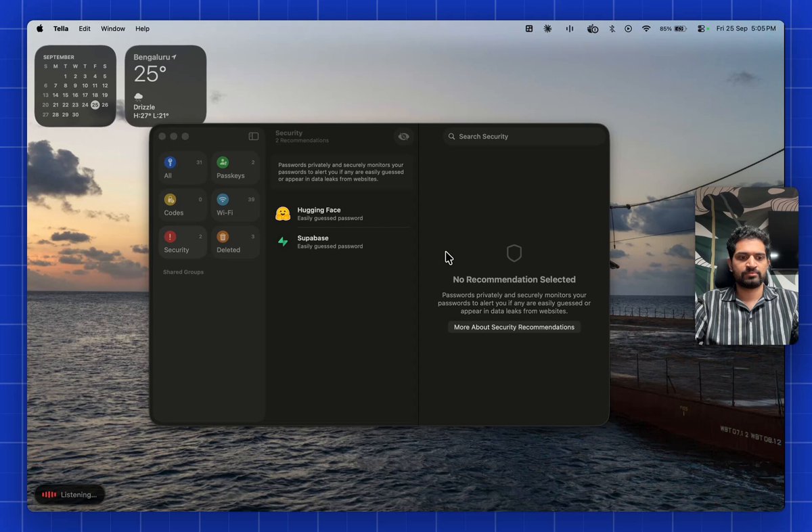Open the Bluetooth menu

point(612,28)
